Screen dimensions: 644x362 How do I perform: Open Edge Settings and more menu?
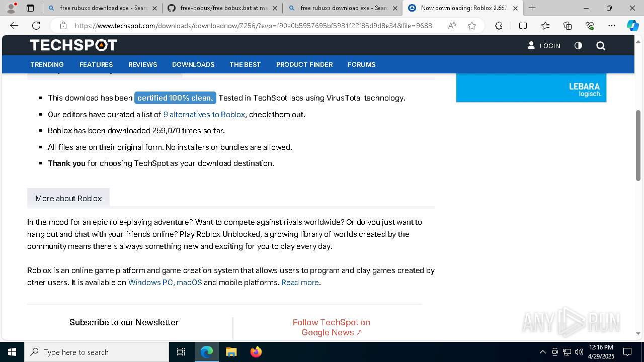click(612, 26)
